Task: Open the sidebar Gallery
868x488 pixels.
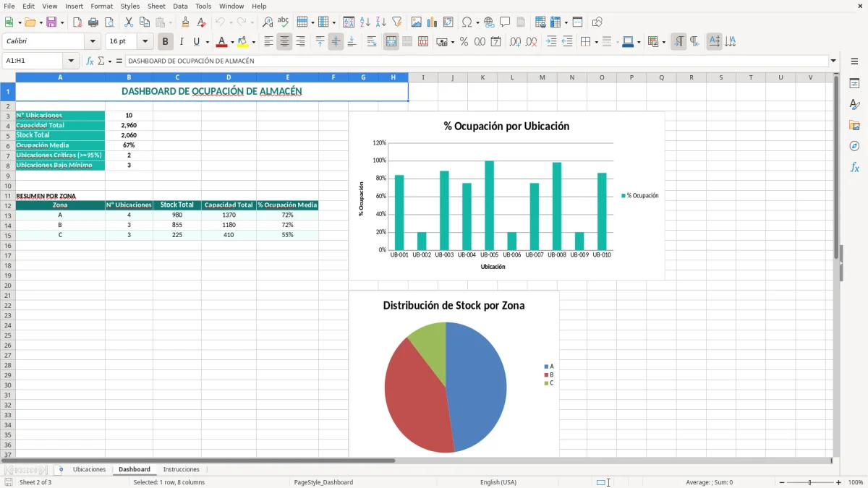Action: click(x=854, y=125)
